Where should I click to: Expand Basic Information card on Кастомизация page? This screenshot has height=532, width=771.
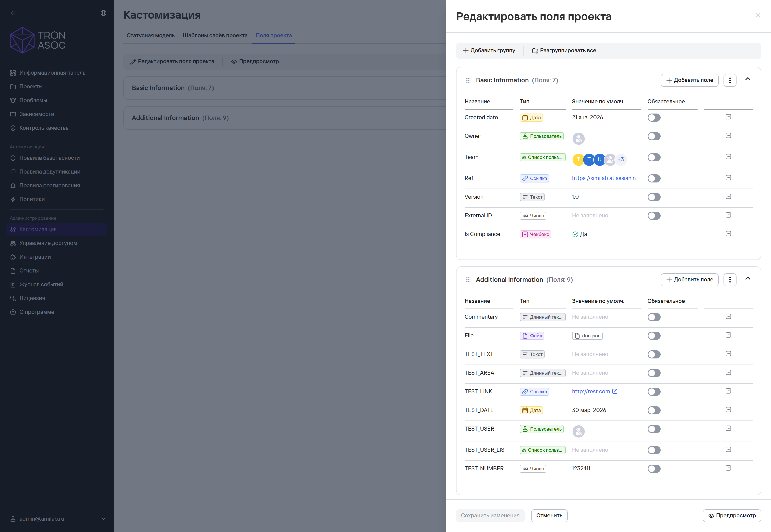pos(284,88)
